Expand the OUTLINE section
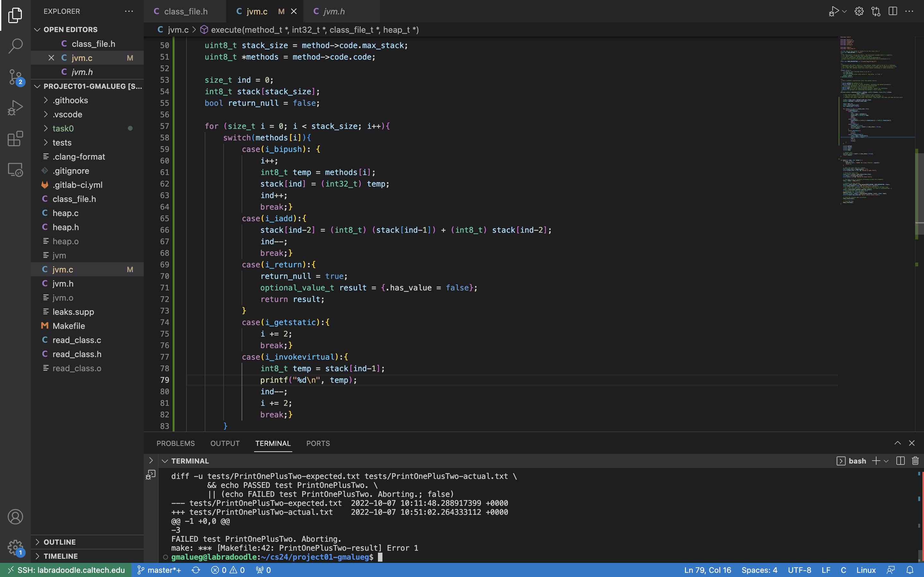 (59, 542)
